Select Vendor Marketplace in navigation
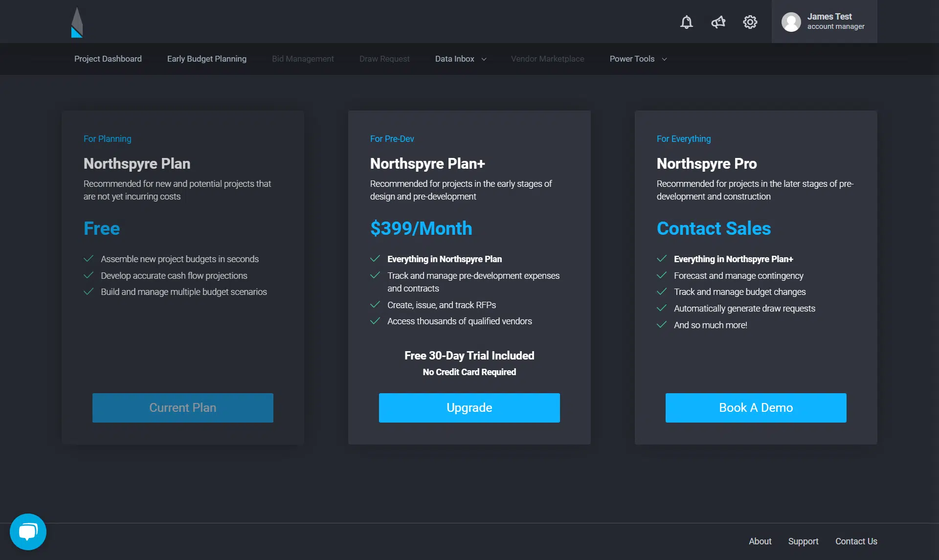The width and height of the screenshot is (939, 560). pos(548,59)
